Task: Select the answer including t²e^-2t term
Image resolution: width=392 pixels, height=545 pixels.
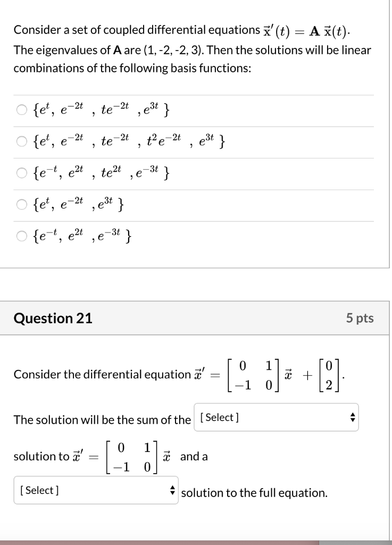Action: click(x=21, y=141)
